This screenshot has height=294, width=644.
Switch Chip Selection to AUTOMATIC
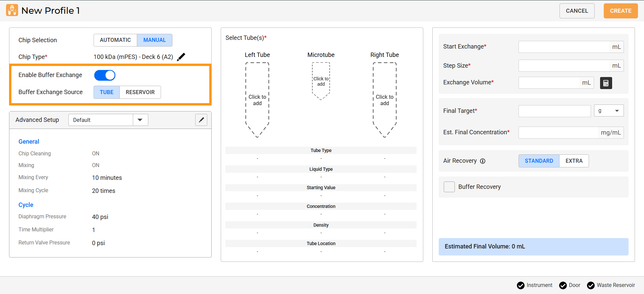115,40
